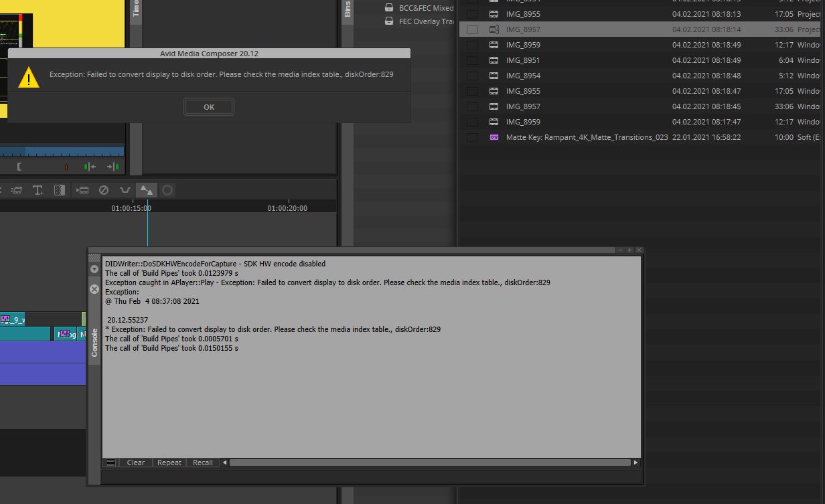Click timecode 01:00:15:00 on timeline ruler
The image size is (825, 504).
click(x=131, y=208)
